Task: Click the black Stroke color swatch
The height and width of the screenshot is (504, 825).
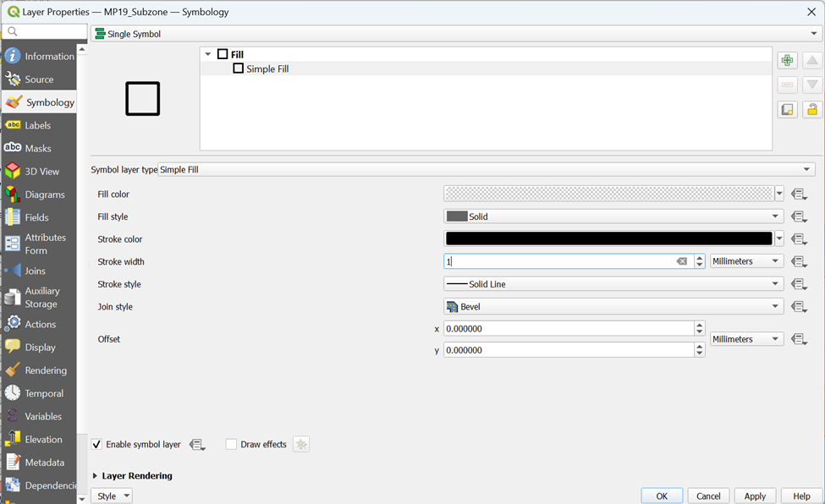Action: pos(608,239)
